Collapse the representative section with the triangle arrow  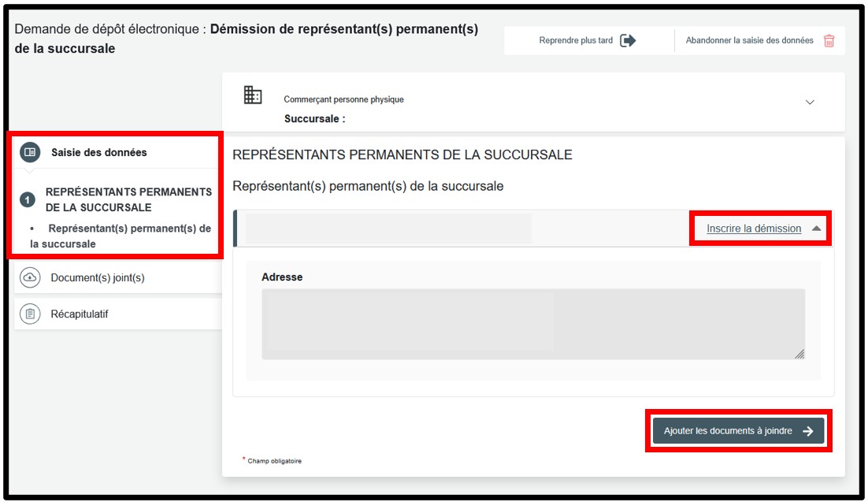point(817,229)
